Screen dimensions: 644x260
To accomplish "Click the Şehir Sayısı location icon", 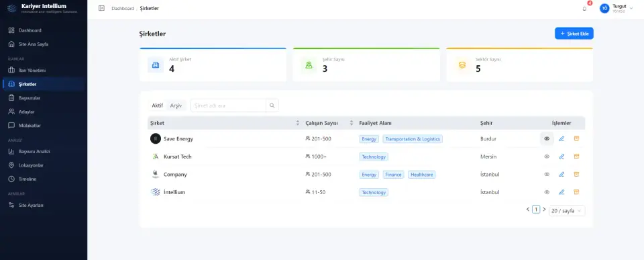I will pyautogui.click(x=309, y=65).
